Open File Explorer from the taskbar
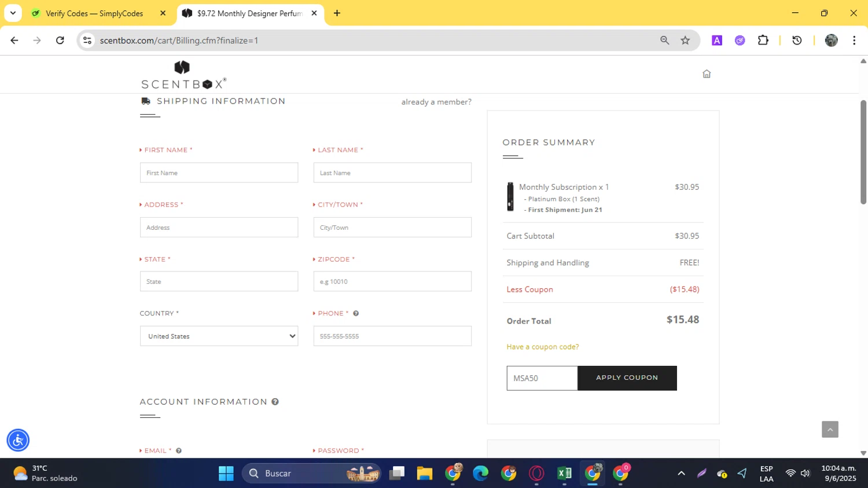The width and height of the screenshot is (868, 488). (424, 474)
